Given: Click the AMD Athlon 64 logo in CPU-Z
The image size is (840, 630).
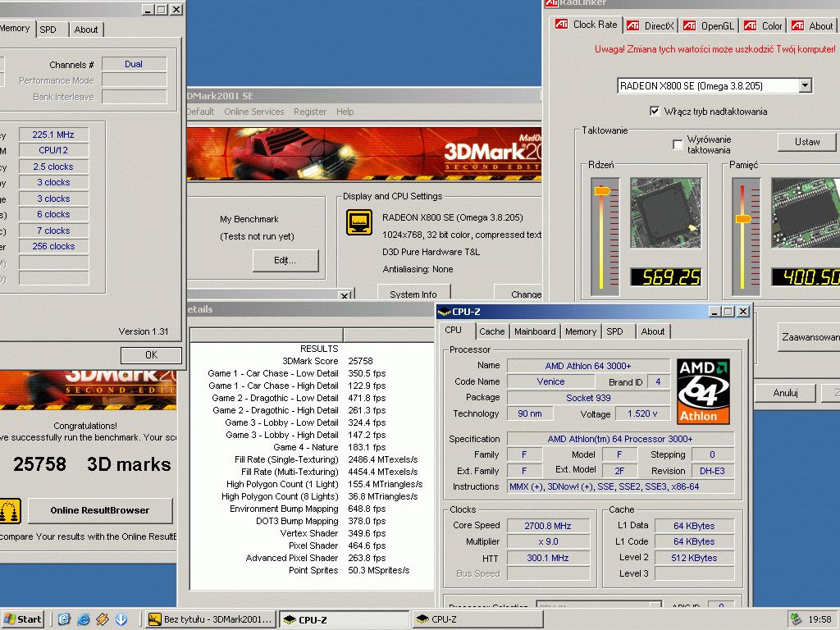Looking at the screenshot, I should pos(703,391).
